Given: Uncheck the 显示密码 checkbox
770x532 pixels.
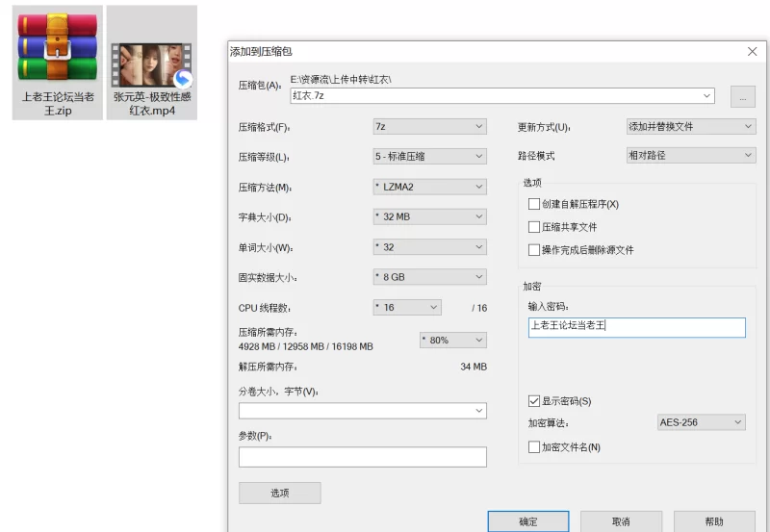Looking at the screenshot, I should coord(534,401).
